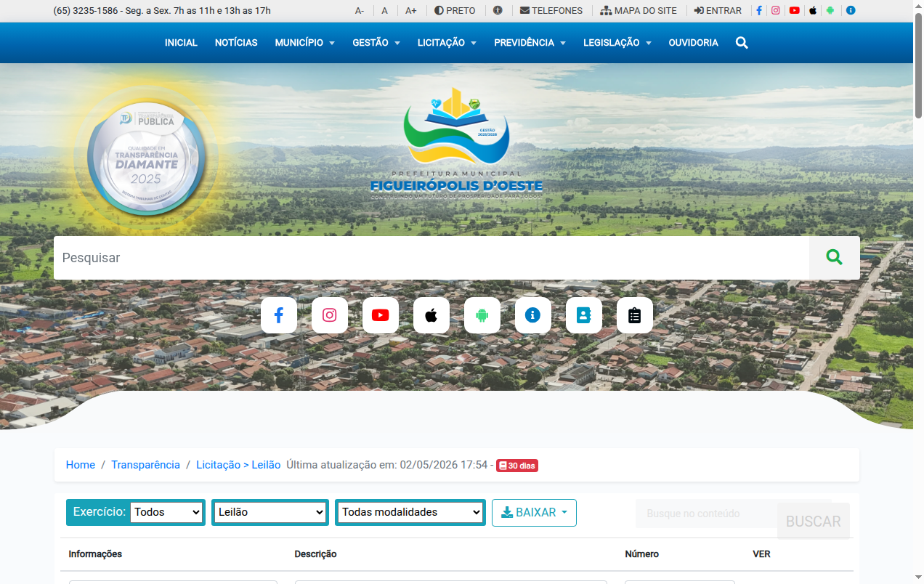This screenshot has height=584, width=924.
Task: Expand the GESTÃO dropdown menu
Action: click(376, 43)
